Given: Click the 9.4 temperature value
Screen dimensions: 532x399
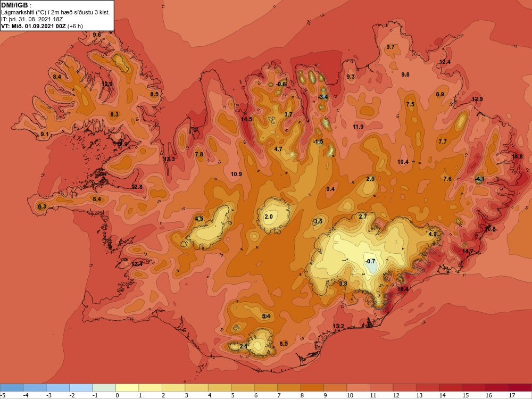Looking at the screenshot, I should (x=330, y=189).
